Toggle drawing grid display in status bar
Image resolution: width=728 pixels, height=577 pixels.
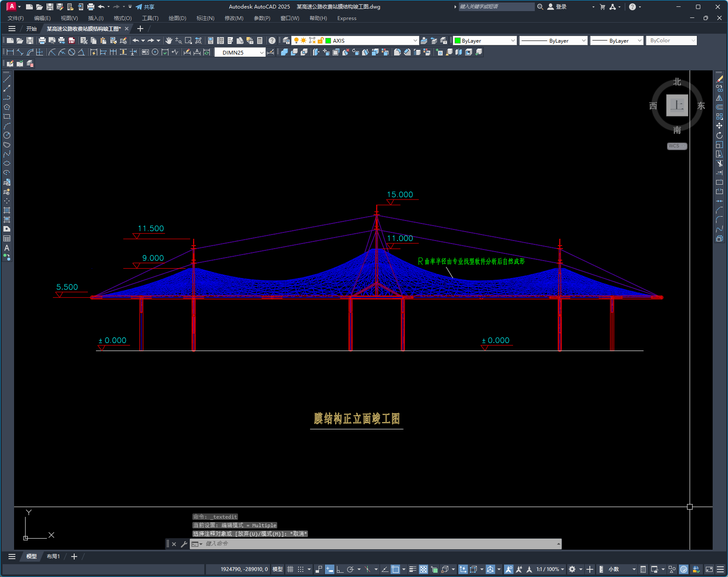pos(290,569)
